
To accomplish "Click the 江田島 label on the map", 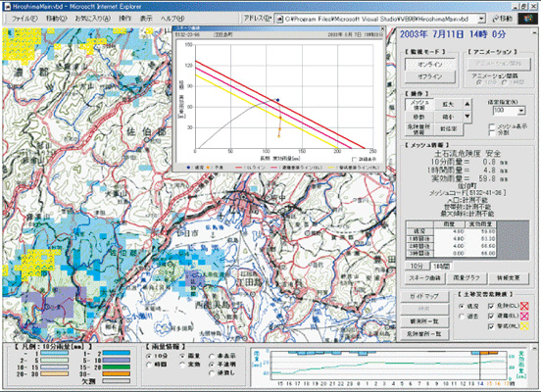I will click(249, 282).
